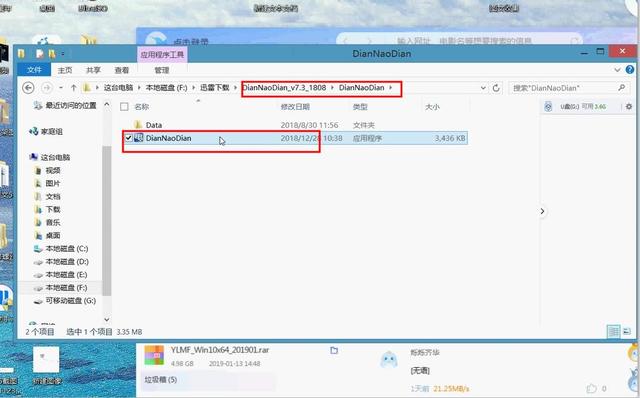Click the thumbs-up like icon
Screen dimensions: 640x398
(591, 388)
